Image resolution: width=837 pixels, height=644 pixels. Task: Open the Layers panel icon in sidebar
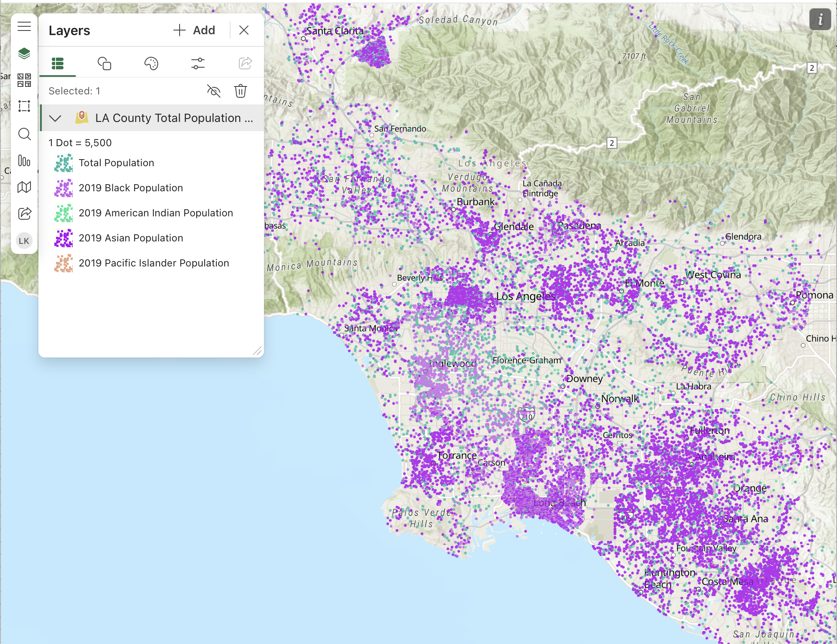tap(24, 53)
